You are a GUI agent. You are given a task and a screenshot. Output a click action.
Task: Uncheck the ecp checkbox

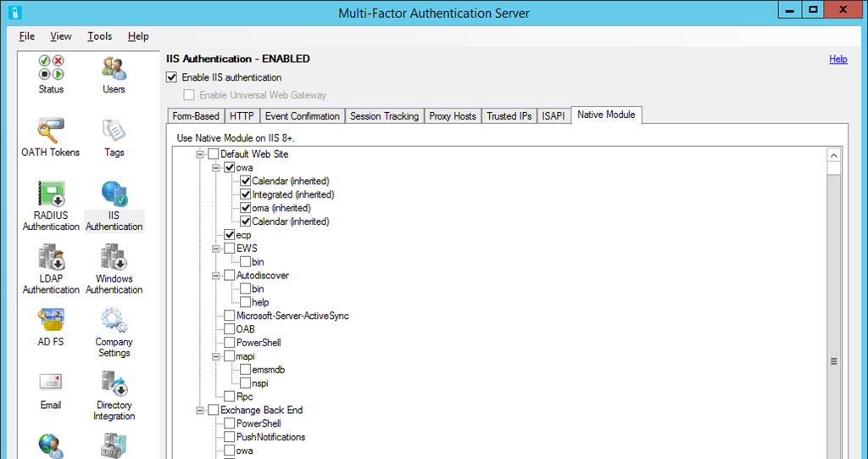pos(229,235)
